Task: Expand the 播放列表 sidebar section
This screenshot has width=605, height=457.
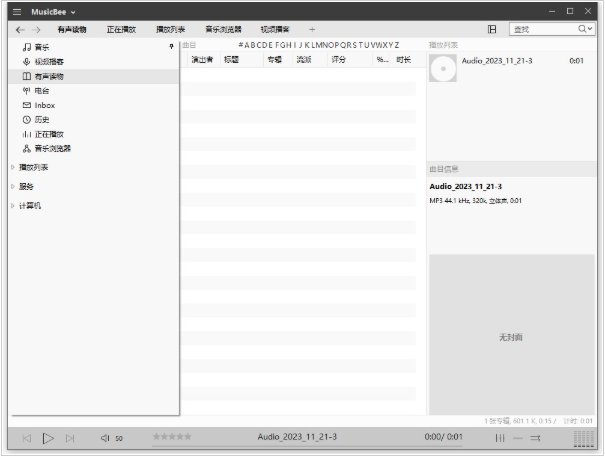Action: point(13,168)
